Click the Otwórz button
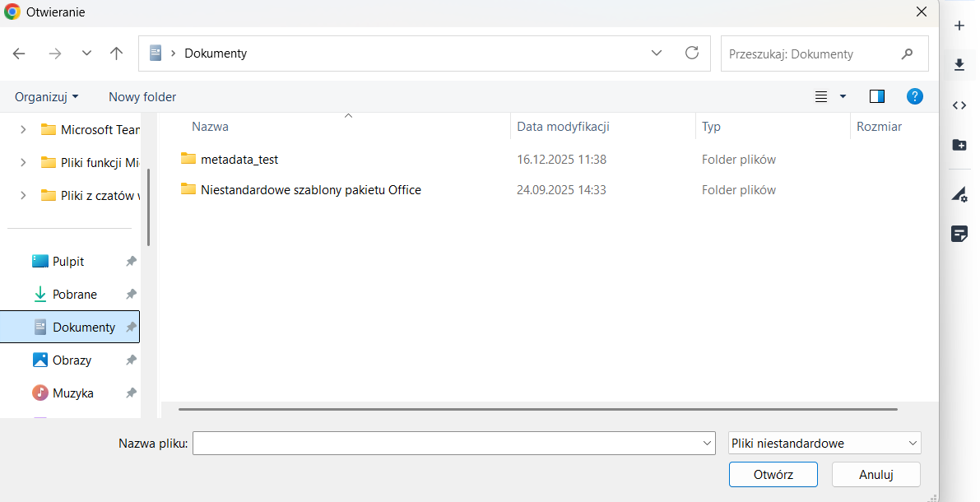Viewport: 980px width, 502px height. tap(773, 474)
